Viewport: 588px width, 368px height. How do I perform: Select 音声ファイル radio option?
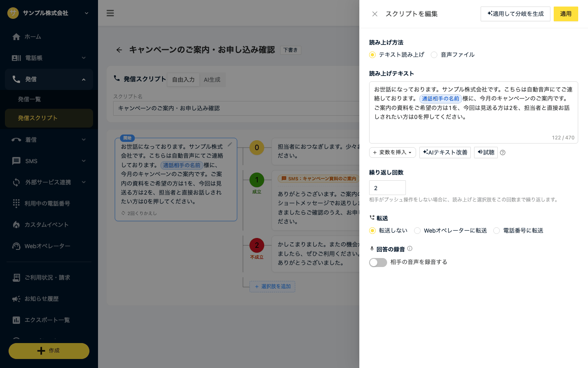[453, 55]
